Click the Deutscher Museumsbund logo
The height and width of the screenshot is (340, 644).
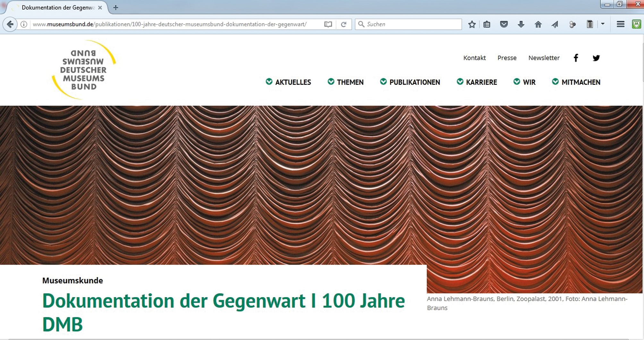click(83, 70)
